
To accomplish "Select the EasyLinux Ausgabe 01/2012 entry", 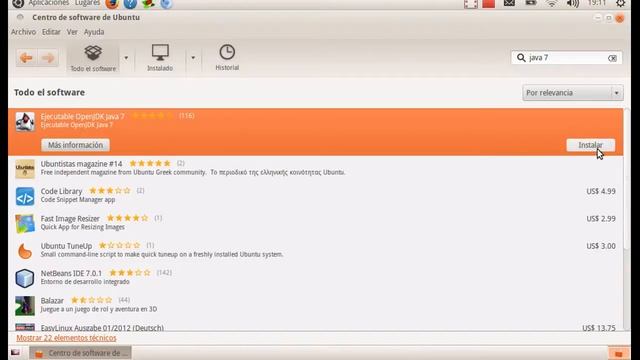I will tap(316, 327).
